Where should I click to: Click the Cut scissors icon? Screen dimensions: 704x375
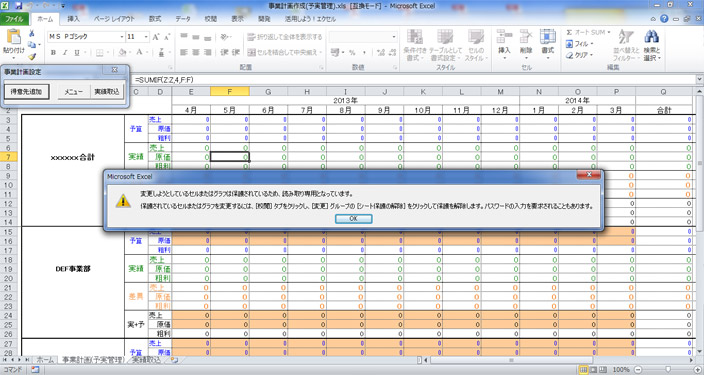32,34
